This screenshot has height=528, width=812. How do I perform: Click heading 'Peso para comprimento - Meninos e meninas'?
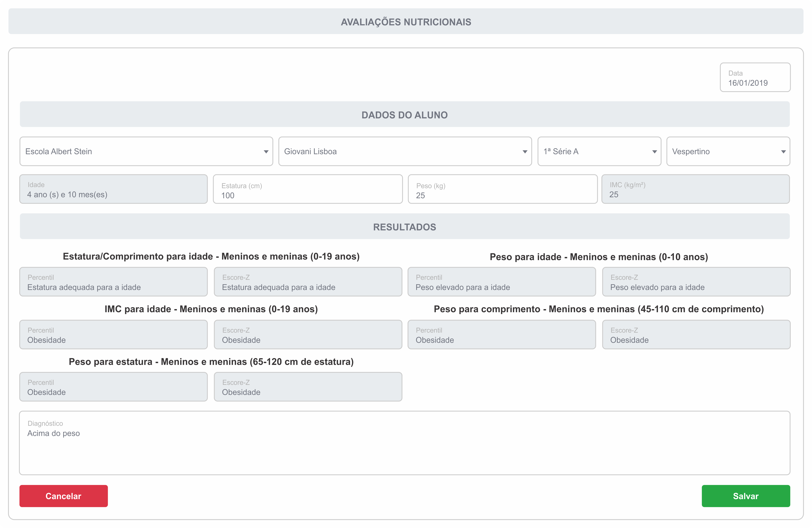599,309
